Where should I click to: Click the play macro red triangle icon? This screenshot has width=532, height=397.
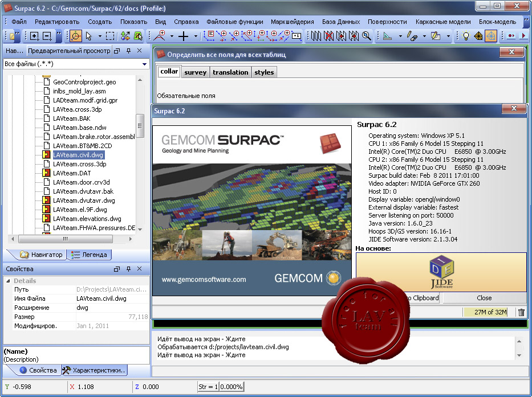coord(524,36)
